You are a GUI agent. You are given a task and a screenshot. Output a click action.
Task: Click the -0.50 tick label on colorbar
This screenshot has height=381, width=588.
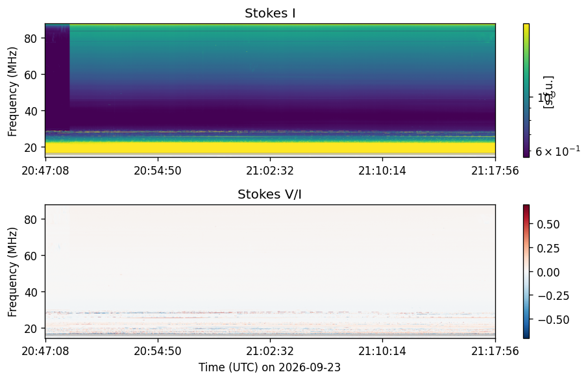(553, 319)
